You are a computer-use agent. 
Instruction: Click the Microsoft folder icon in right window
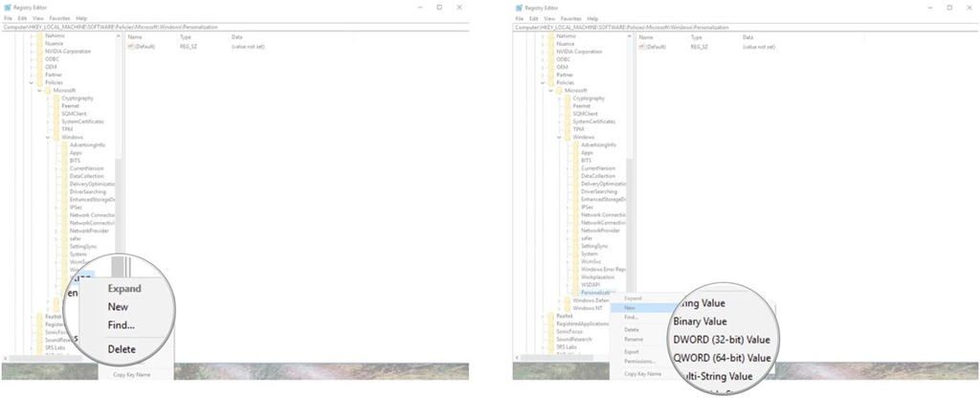559,91
